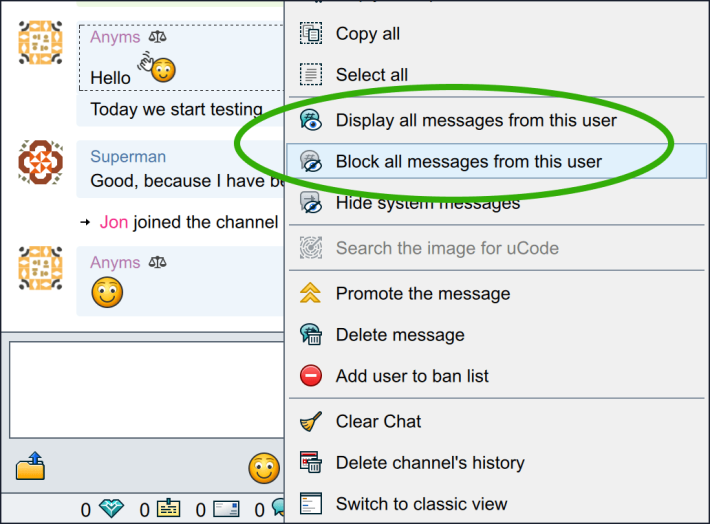The image size is (710, 524).
Task: Click the diamond counter in status bar
Action: (x=111, y=509)
